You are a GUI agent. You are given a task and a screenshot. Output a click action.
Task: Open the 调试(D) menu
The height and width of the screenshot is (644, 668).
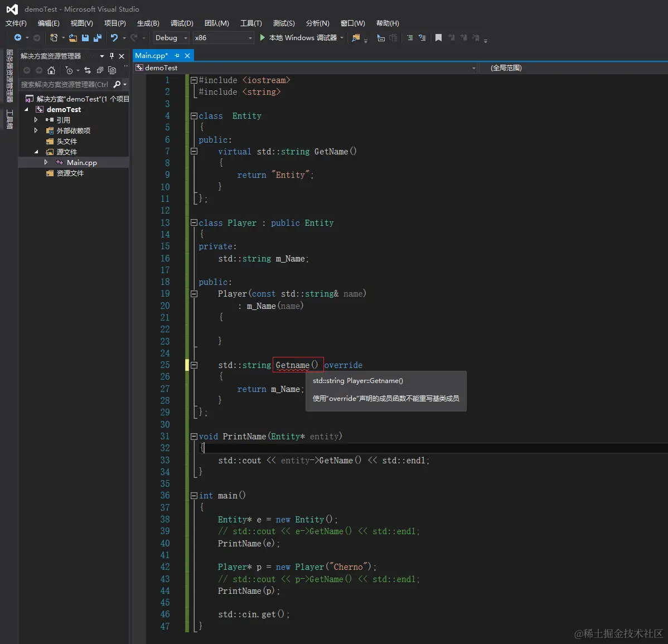point(182,23)
